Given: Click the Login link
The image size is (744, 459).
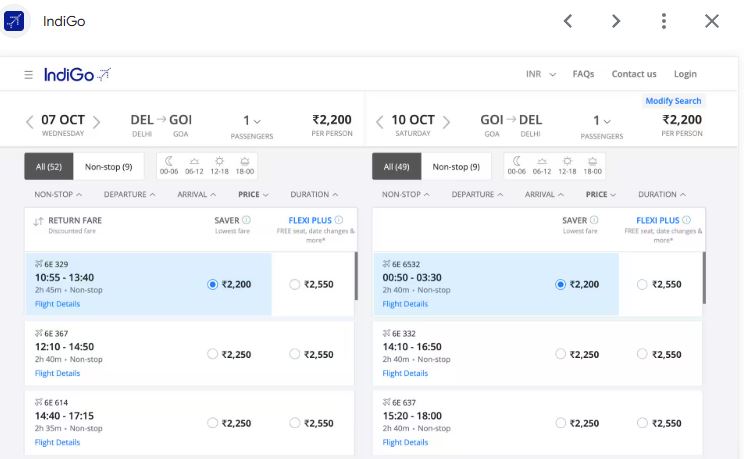Looking at the screenshot, I should coord(685,74).
